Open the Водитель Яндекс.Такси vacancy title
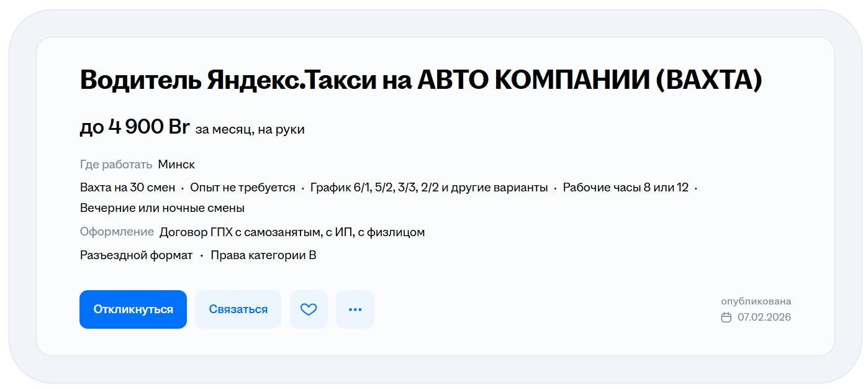The width and height of the screenshot is (868, 389). tap(420, 80)
